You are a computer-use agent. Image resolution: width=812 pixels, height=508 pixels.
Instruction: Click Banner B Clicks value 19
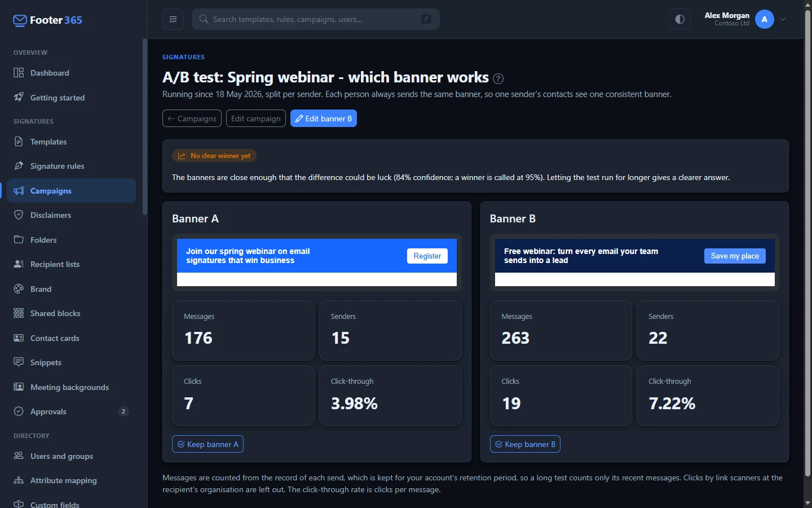511,403
